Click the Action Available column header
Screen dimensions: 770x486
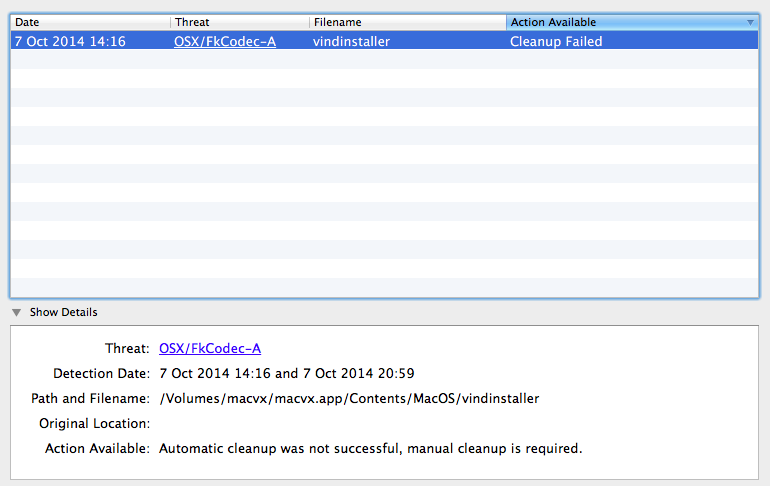coord(632,22)
